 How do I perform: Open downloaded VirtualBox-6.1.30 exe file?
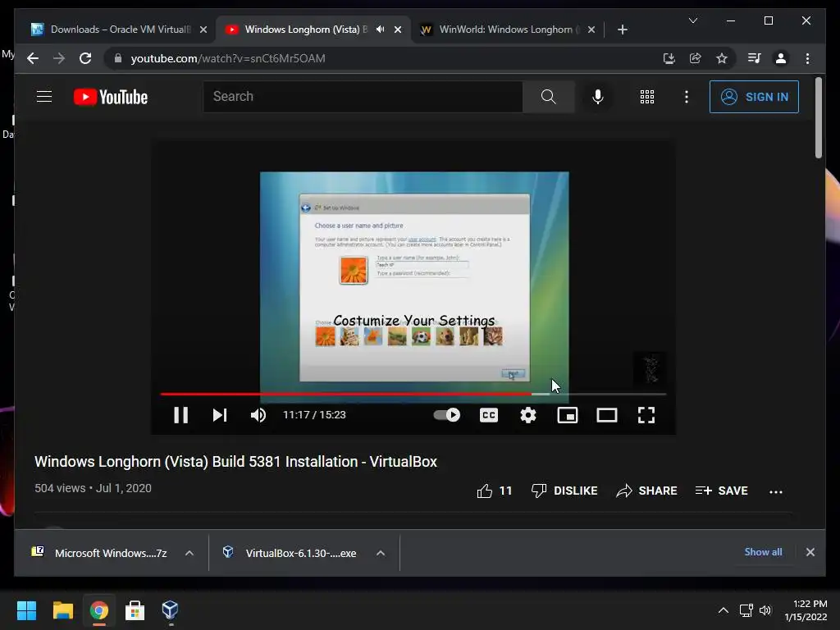tap(290, 553)
